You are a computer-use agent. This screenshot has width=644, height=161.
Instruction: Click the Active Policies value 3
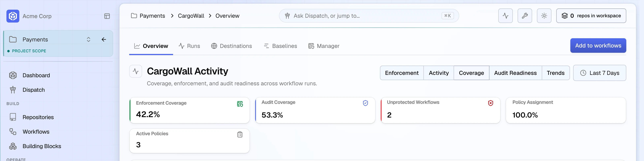pos(138,144)
